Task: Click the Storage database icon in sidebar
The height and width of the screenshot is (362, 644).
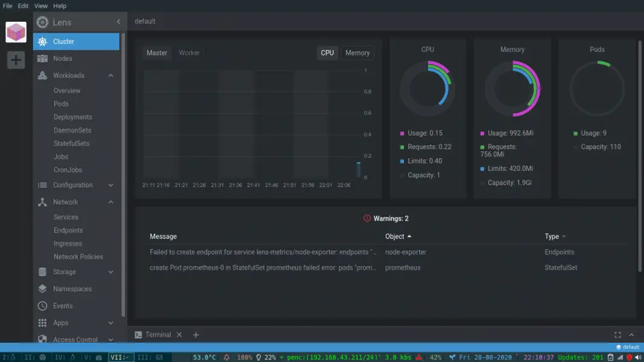Action: (42, 271)
